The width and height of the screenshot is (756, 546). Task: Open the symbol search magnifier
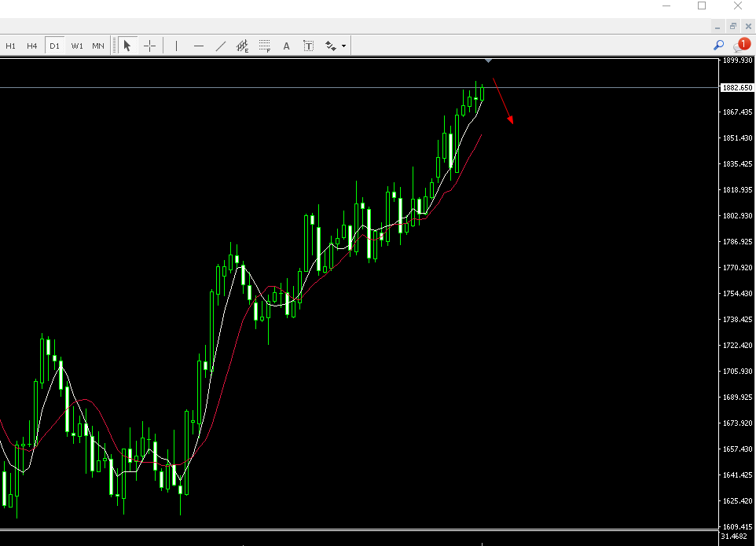point(718,45)
